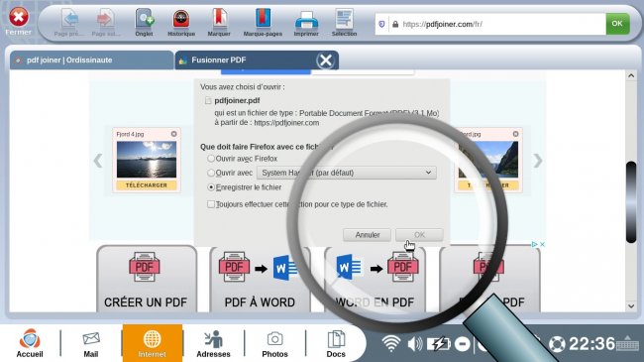This screenshot has width=644, height=362.
Task: Select the Ouvrir avec Firefox radio button
Action: (x=211, y=159)
